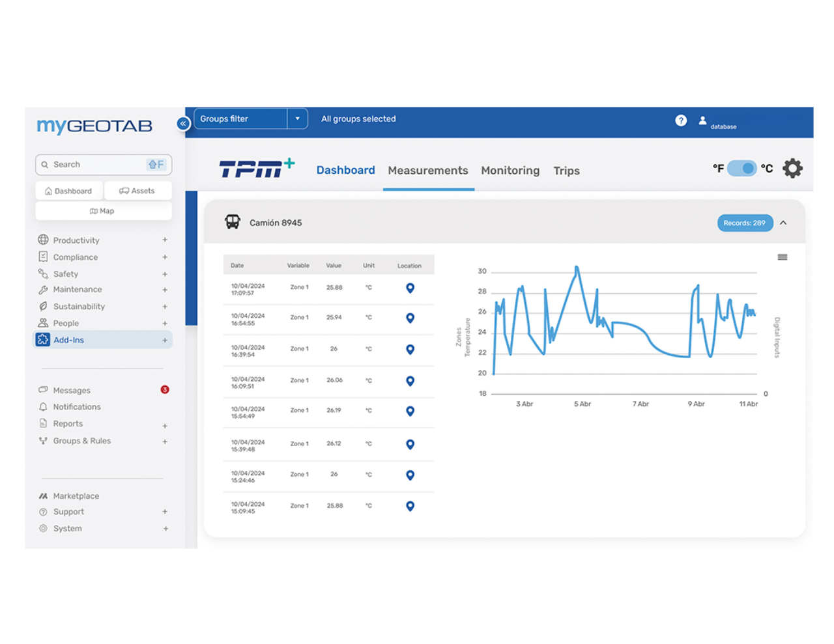This screenshot has height=644, width=834.
Task: Expand the Maintenance menu plus
Action: [x=165, y=290]
